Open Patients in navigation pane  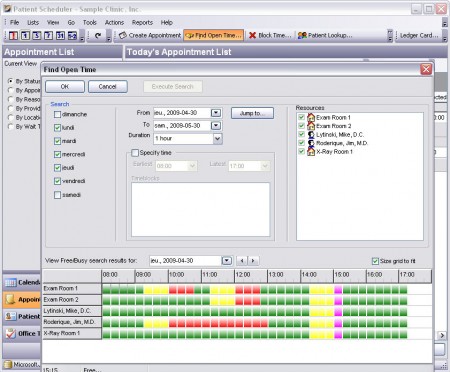tap(22, 316)
